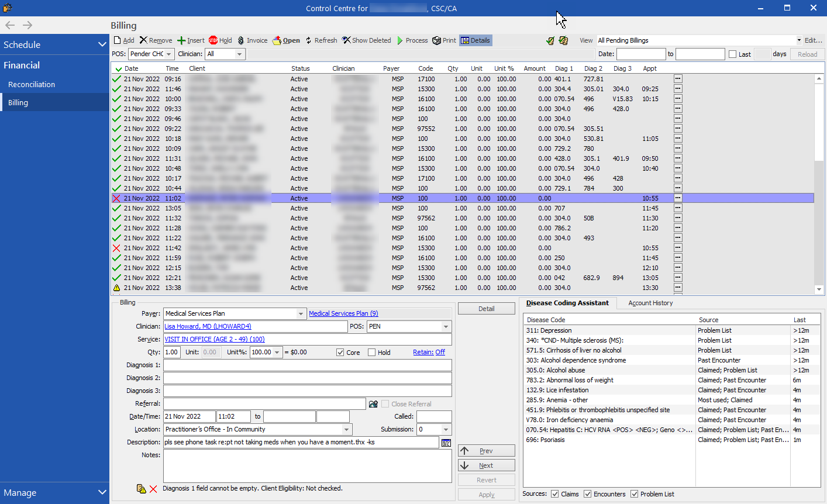Switch to the Account History tab
827x504 pixels.
[x=650, y=303]
